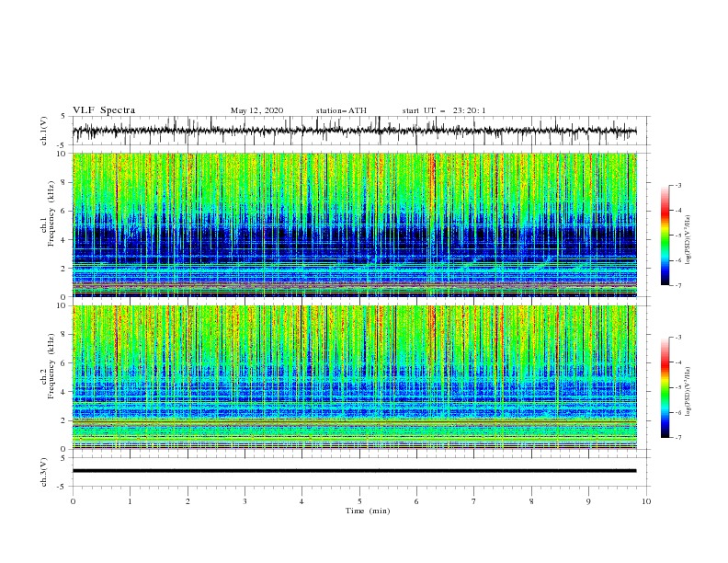Click the "-5" tick on ch.1 colorbar

pyautogui.click(x=677, y=236)
